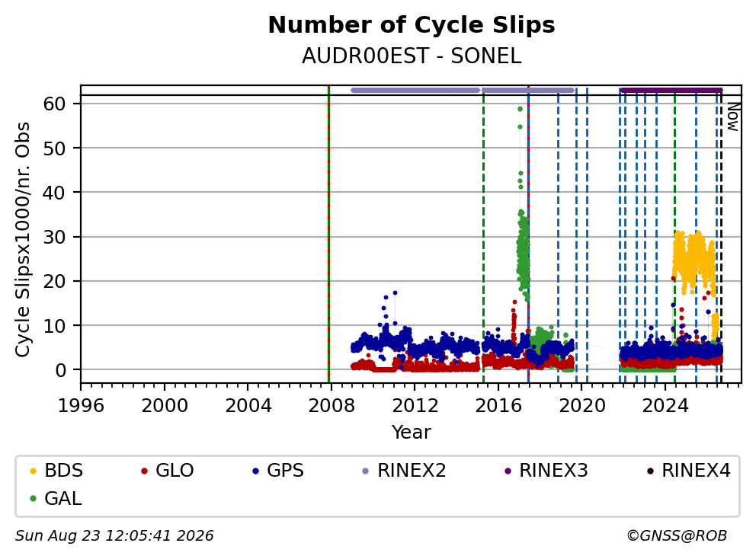756x559 pixels.
Task: Click the green GAL legend marker
Action: (34, 499)
